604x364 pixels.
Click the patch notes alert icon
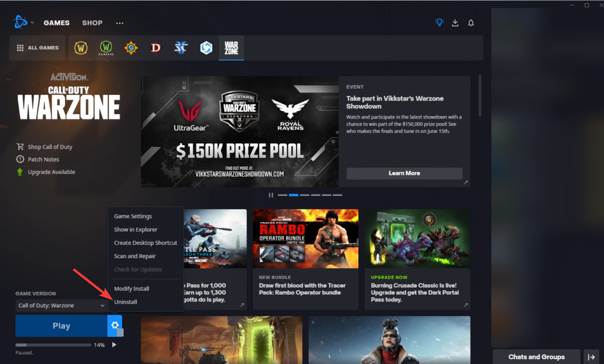[20, 159]
